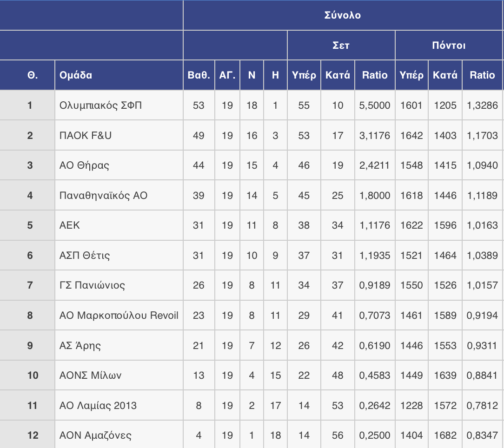Click set ratio 0,7073

375,315
